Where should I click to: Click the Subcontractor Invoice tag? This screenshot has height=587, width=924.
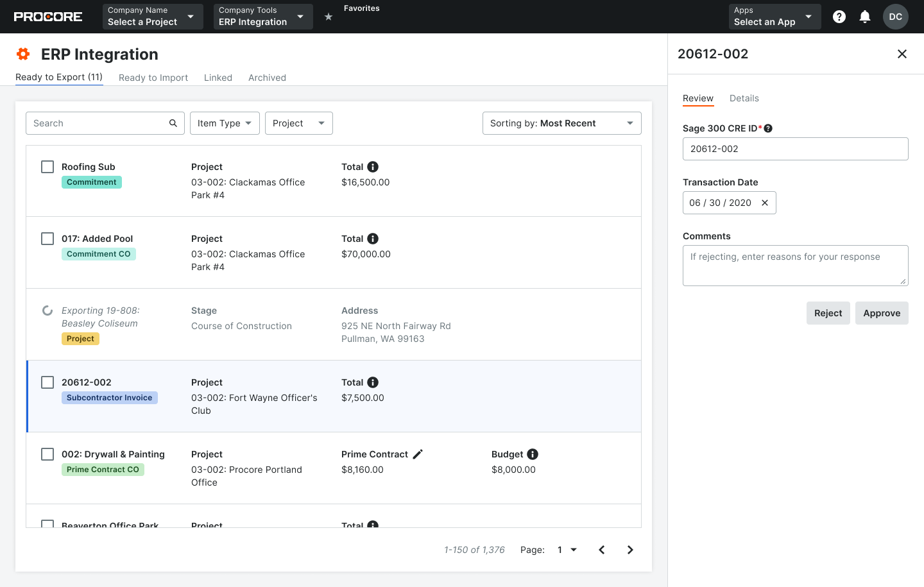click(x=110, y=398)
